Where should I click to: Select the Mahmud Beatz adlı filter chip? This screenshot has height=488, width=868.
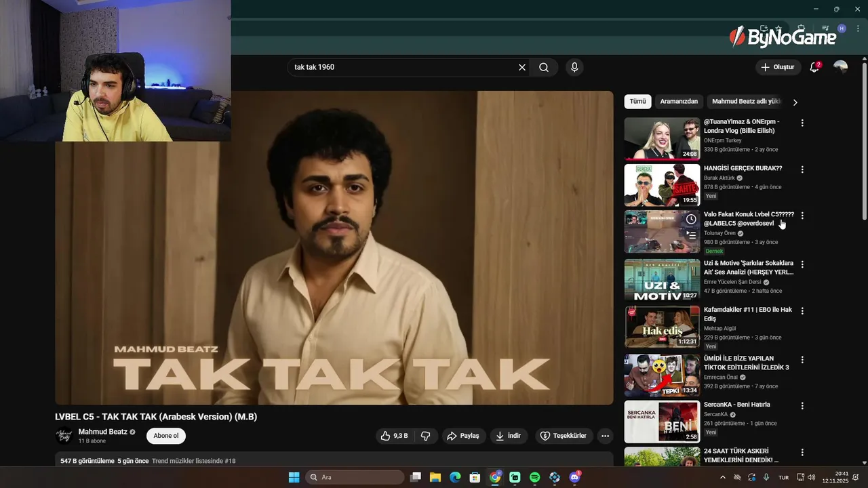747,102
